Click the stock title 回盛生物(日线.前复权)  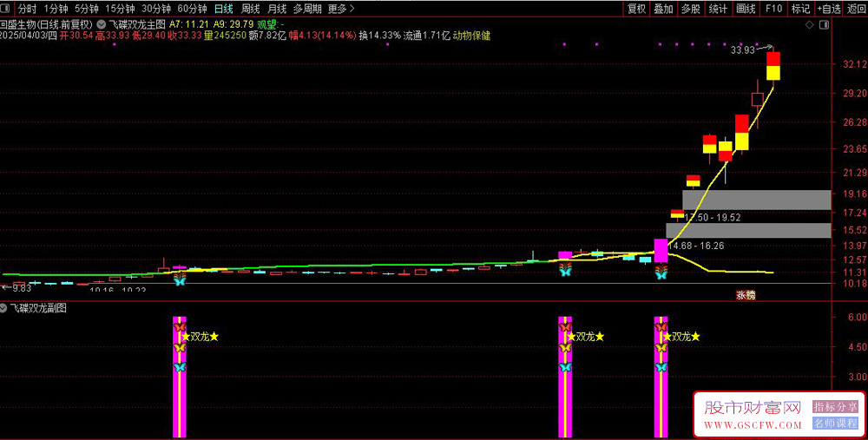pos(47,24)
